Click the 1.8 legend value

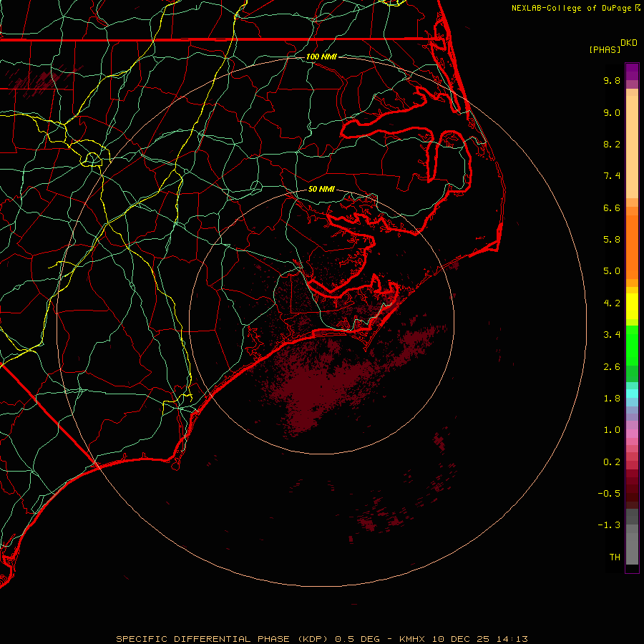pyautogui.click(x=612, y=399)
